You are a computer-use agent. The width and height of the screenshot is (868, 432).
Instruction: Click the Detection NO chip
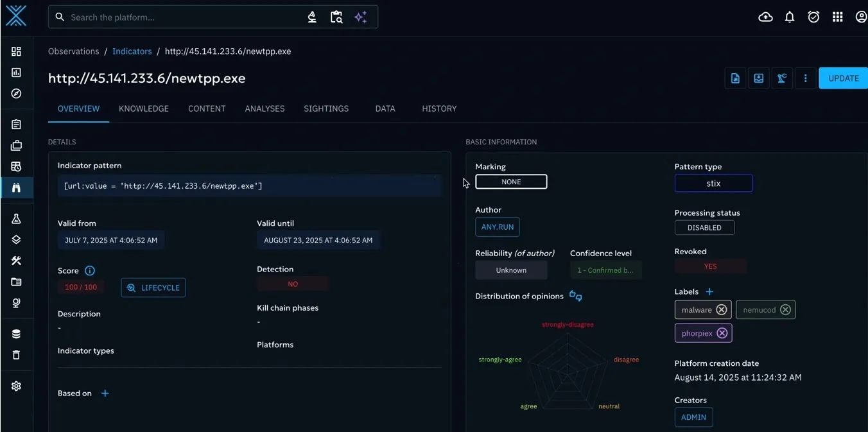(293, 284)
